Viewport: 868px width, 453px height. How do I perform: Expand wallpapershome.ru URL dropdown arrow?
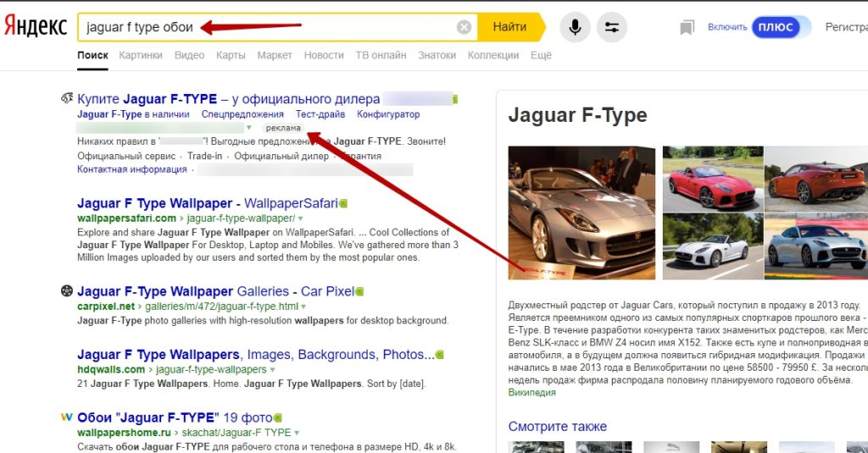coord(297,433)
